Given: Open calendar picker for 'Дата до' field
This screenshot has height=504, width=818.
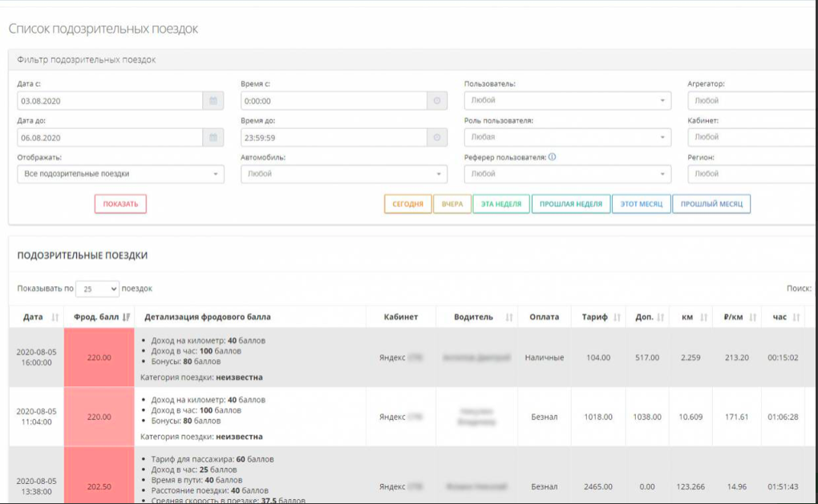Looking at the screenshot, I should 213,138.
